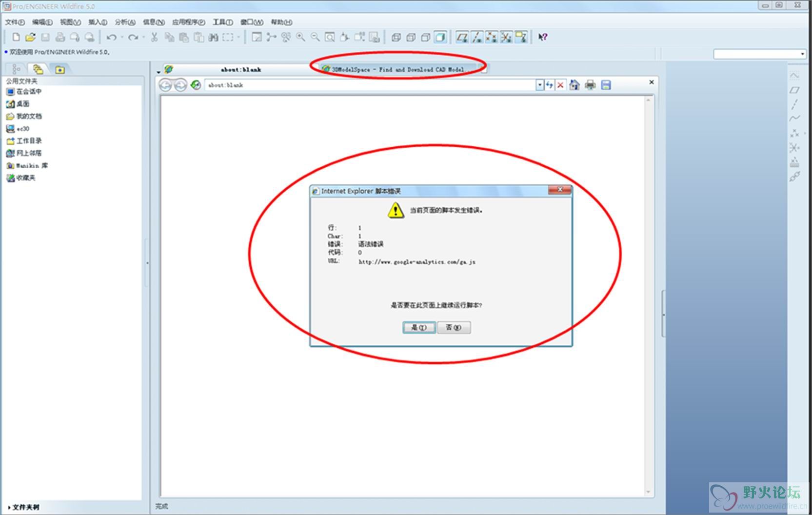Toggle datum planes display
The image size is (812, 515).
462,37
